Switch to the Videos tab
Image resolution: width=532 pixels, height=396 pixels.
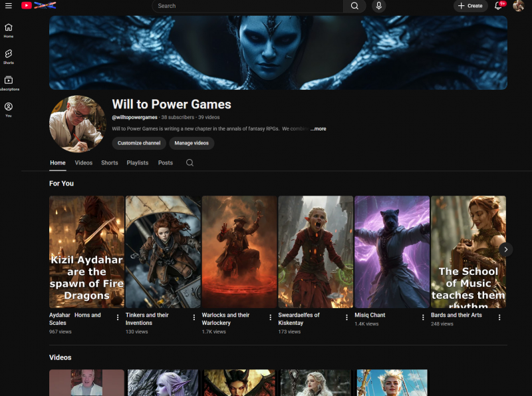click(83, 162)
